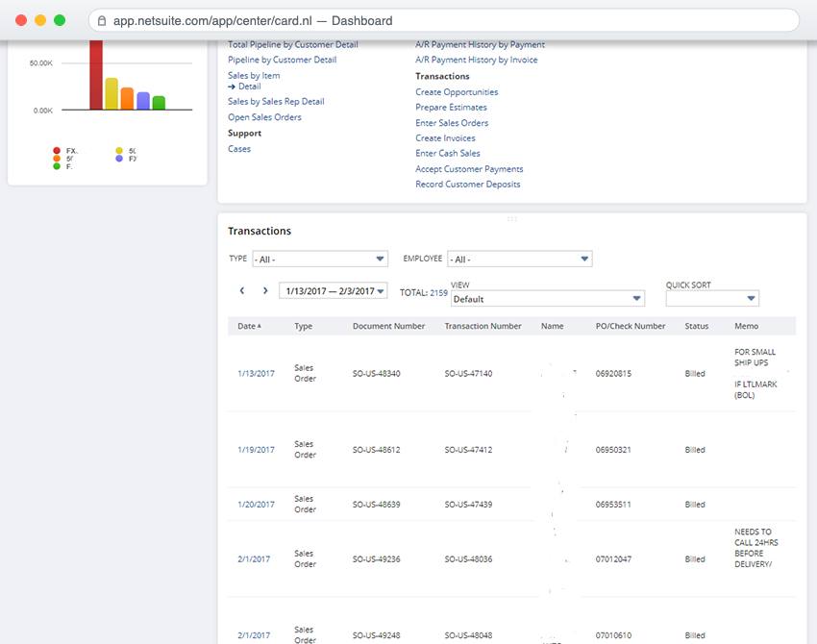The image size is (817, 644).
Task: Click transaction number SO-US-48036
Action: click(468, 559)
